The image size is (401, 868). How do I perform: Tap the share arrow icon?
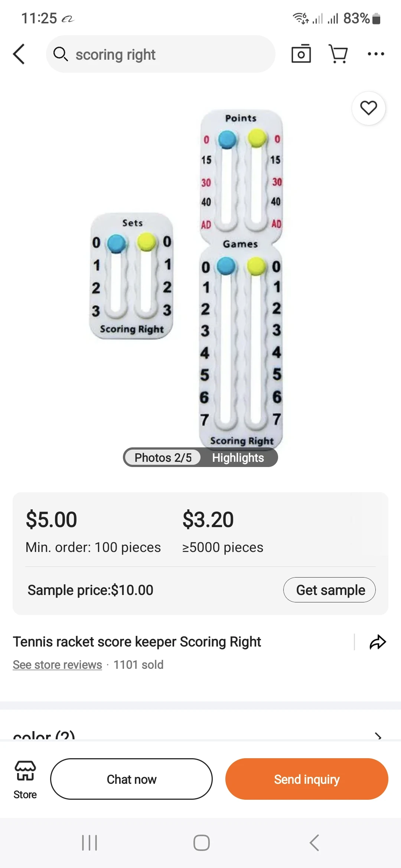click(378, 642)
